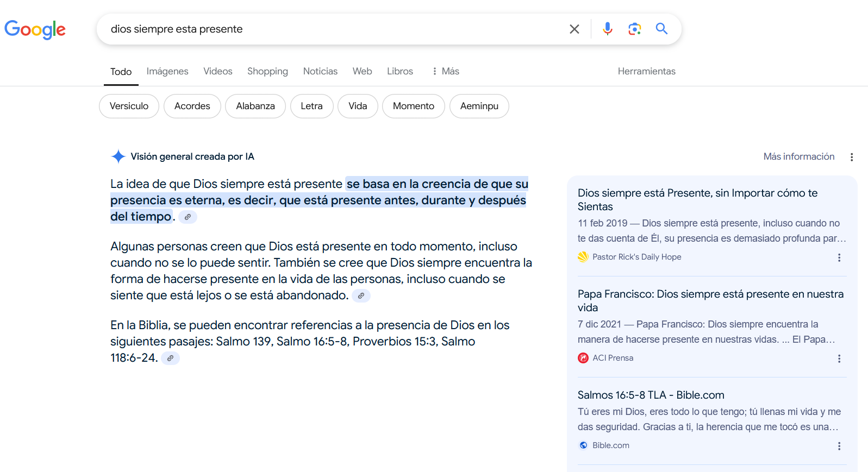Open three-dot menu for Bible.com result
This screenshot has height=472, width=868.
click(x=839, y=446)
